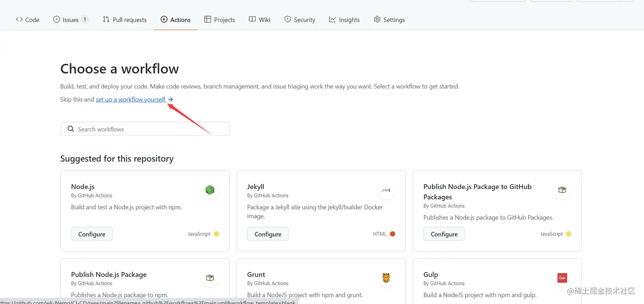Click the Projects table icon
Viewport: 644px width, 304px height.
tap(207, 19)
